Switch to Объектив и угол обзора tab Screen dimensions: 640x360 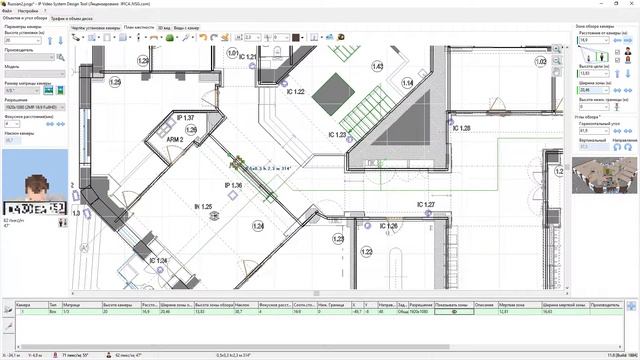point(25,18)
